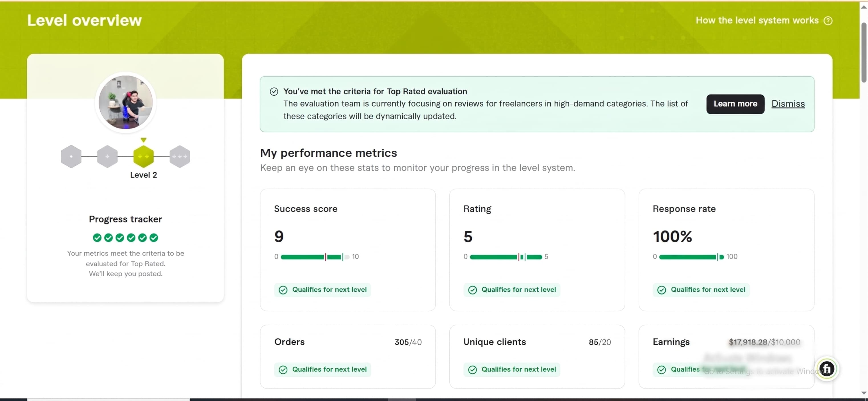Click the 'How the level system works' link
Viewport: 868px width, 401px height.
(757, 21)
